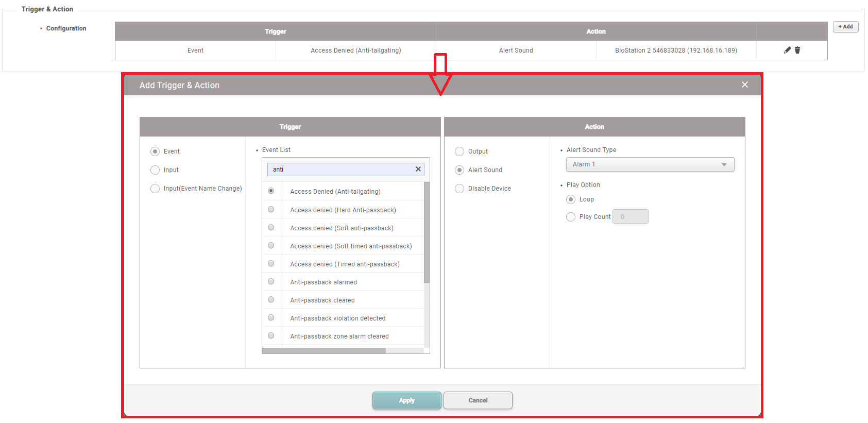Click the Apply button
This screenshot has width=868, height=423.
point(406,400)
